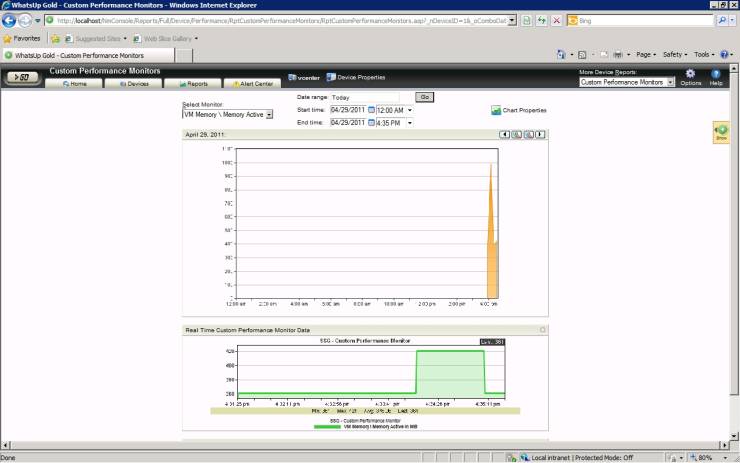Click the Start date calendar icon
This screenshot has width=740, height=463.
coord(371,110)
